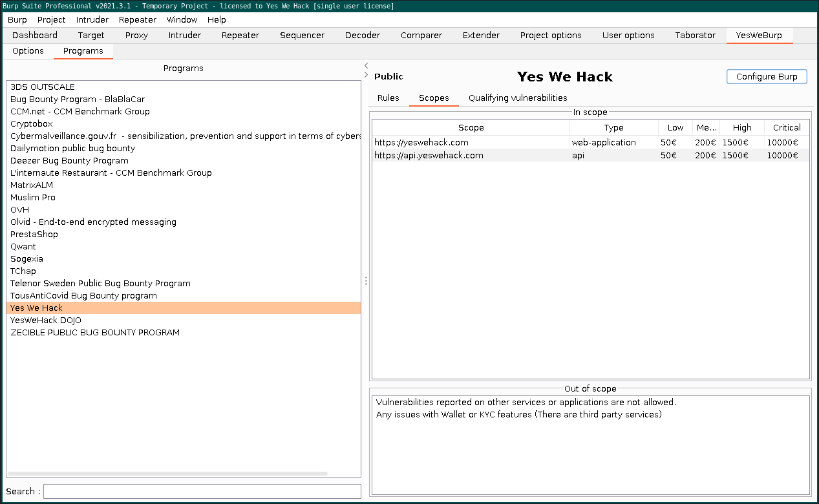Select ZECIBLE PUBLIC BUG BOUNTY PROGRAM
The image size is (819, 504).
184,333
